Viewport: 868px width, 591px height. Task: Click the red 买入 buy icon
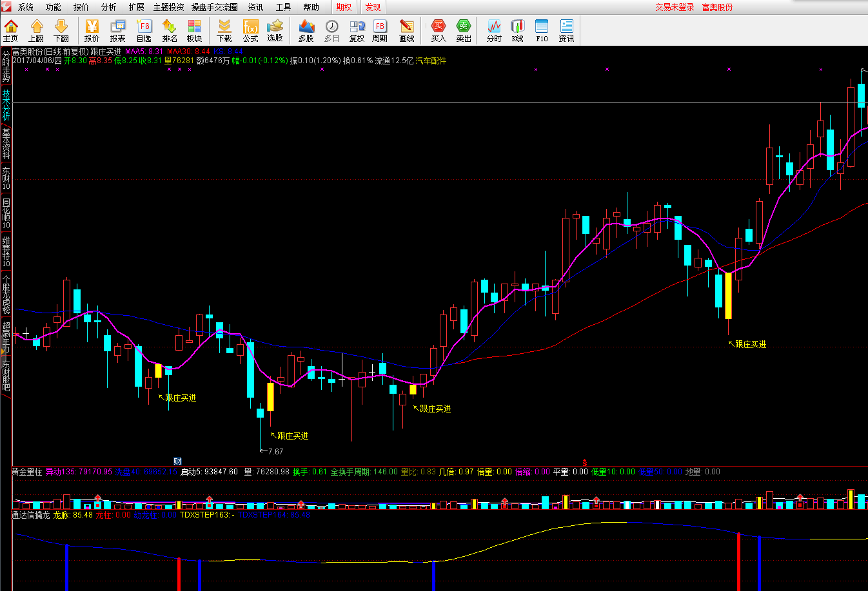tap(439, 30)
